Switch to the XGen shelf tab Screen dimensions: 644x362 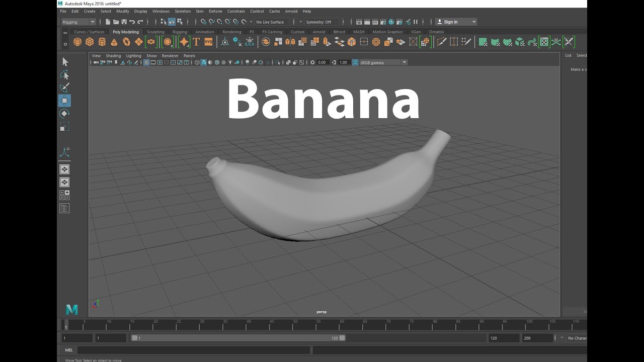416,32
